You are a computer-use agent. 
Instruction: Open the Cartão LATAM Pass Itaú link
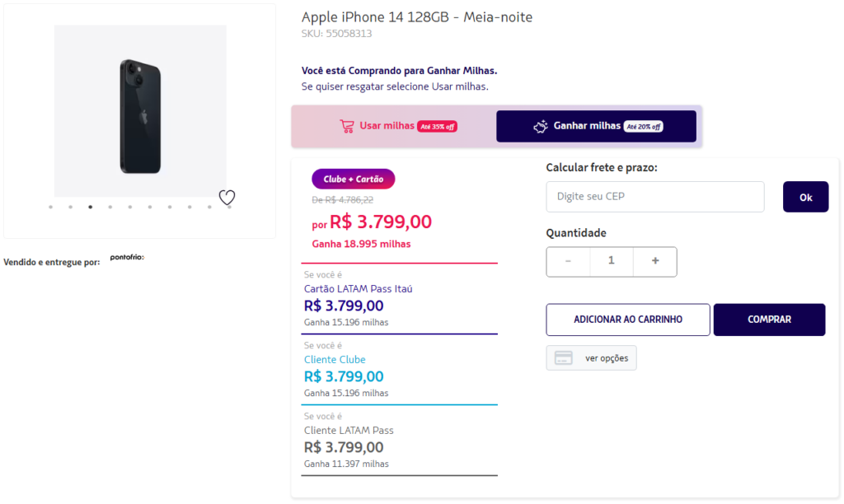[358, 289]
